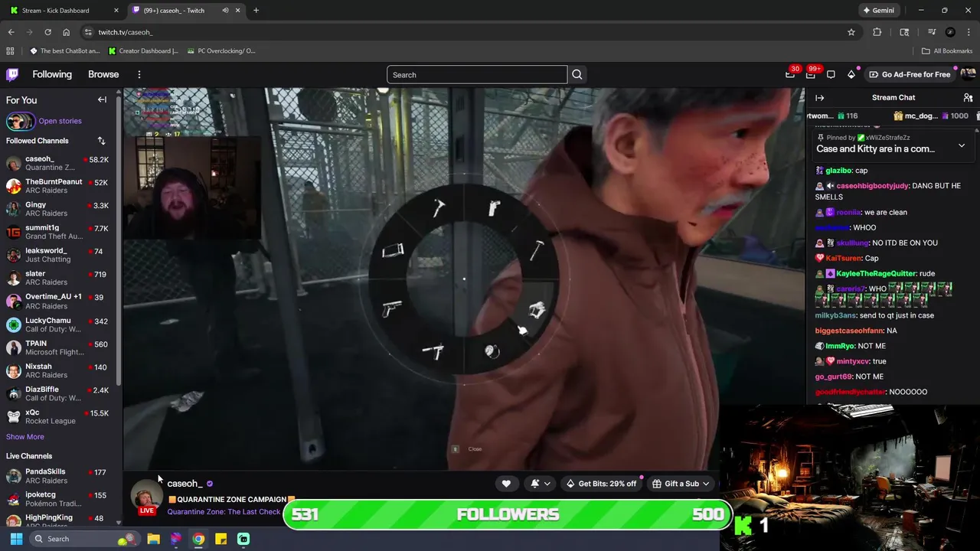
Task: Open the Twitch user avatar menu
Action: coord(968,74)
